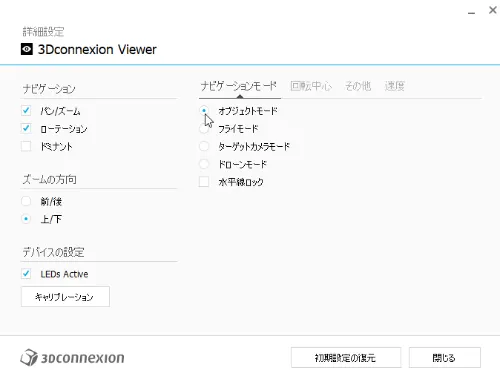Viewport: 500px width, 379px height.
Task: Toggle the LEDs Active checkbox
Action: click(26, 274)
